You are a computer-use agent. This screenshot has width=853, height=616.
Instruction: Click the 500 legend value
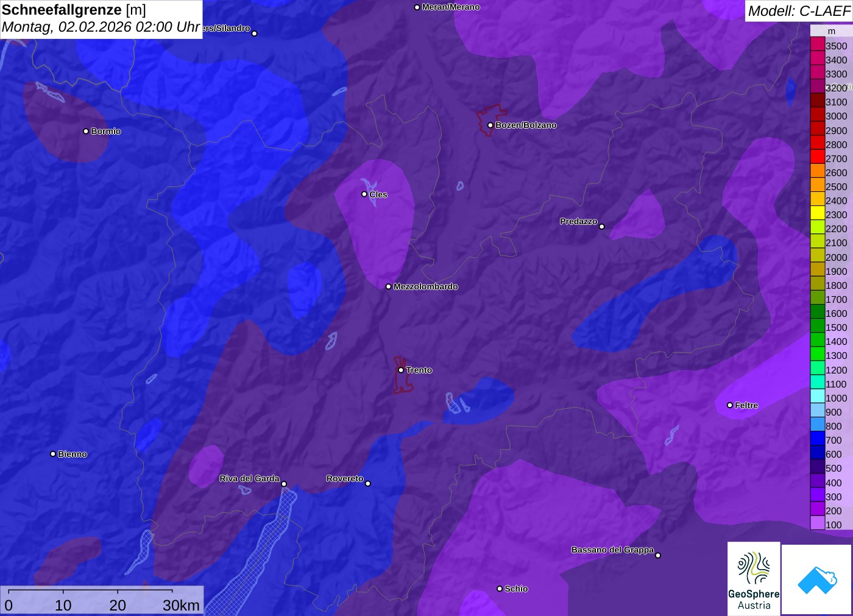[x=834, y=468]
